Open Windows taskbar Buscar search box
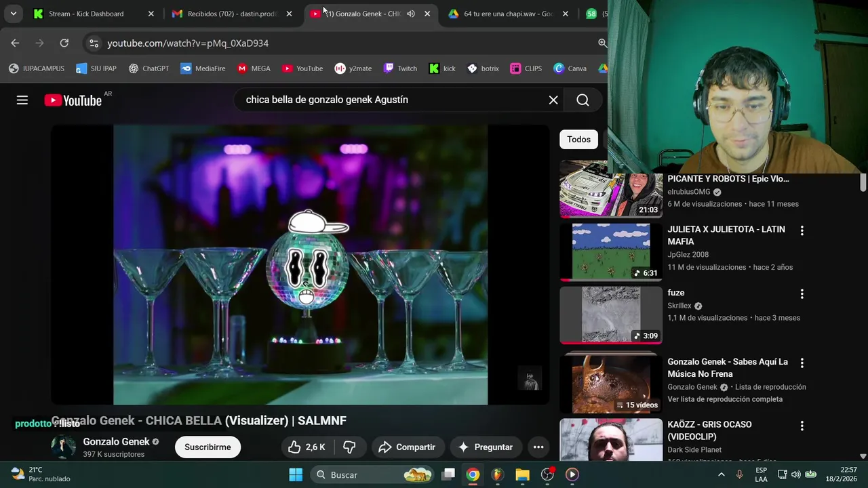 point(373,474)
